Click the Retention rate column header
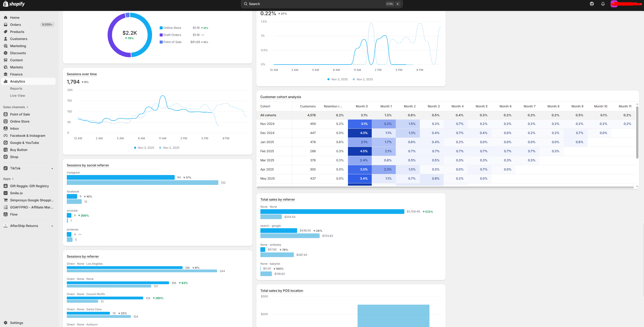Image resolution: width=644 pixels, height=327 pixels. (x=333, y=106)
